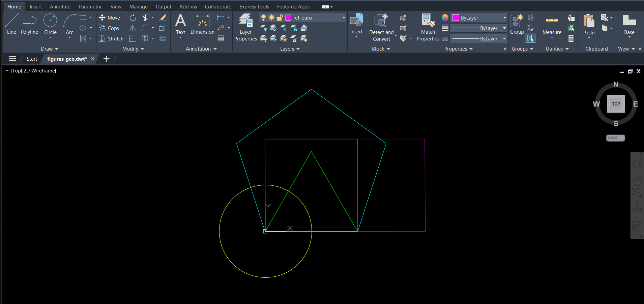The width and height of the screenshot is (644, 304).
Task: Switch to the Annotate ribbon tab
Action: pyautogui.click(x=60, y=7)
